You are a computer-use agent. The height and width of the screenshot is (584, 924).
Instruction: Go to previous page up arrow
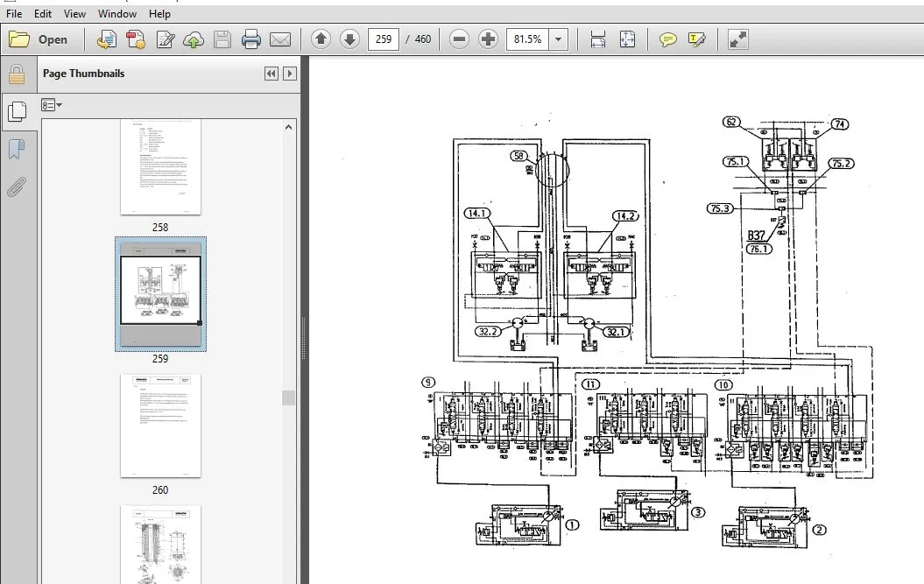click(x=321, y=39)
